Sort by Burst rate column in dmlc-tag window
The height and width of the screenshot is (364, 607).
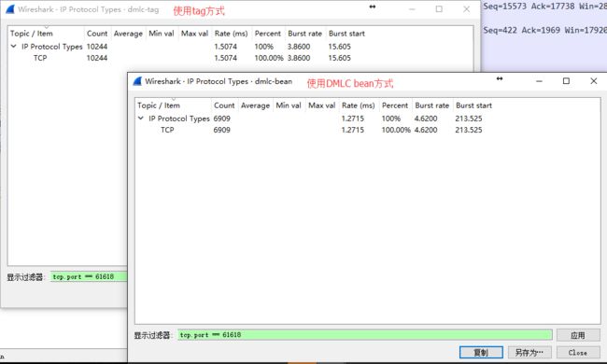305,34
